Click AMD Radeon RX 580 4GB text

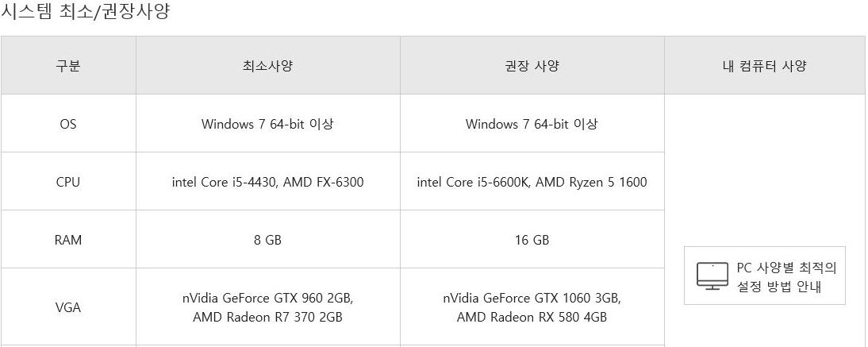532,317
